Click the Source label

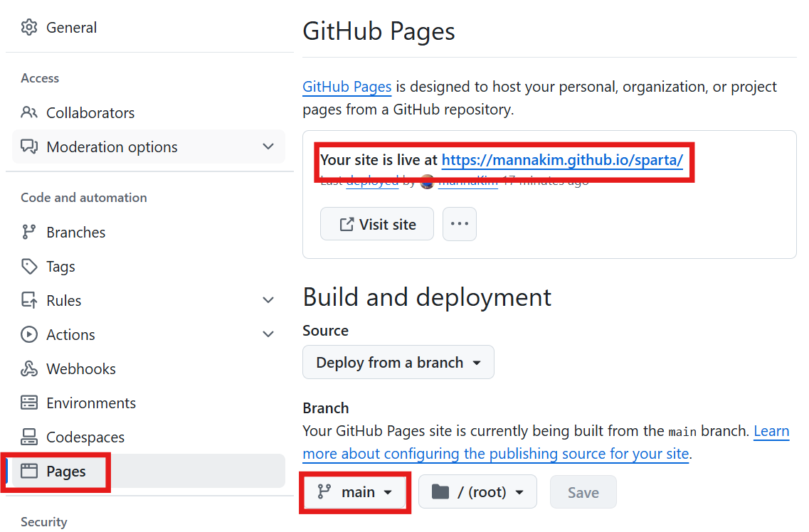click(x=326, y=331)
